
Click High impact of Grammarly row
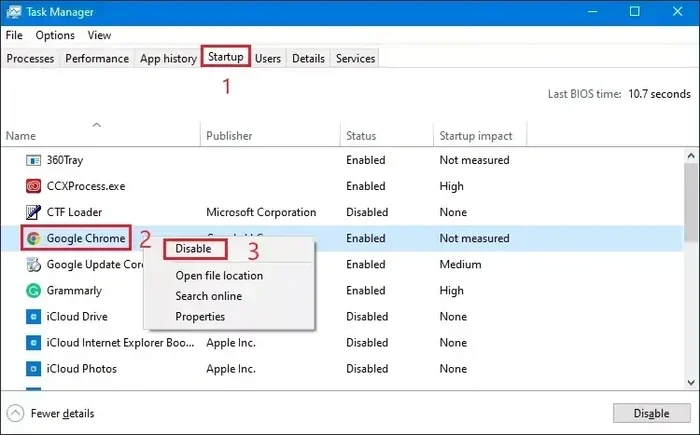(451, 291)
